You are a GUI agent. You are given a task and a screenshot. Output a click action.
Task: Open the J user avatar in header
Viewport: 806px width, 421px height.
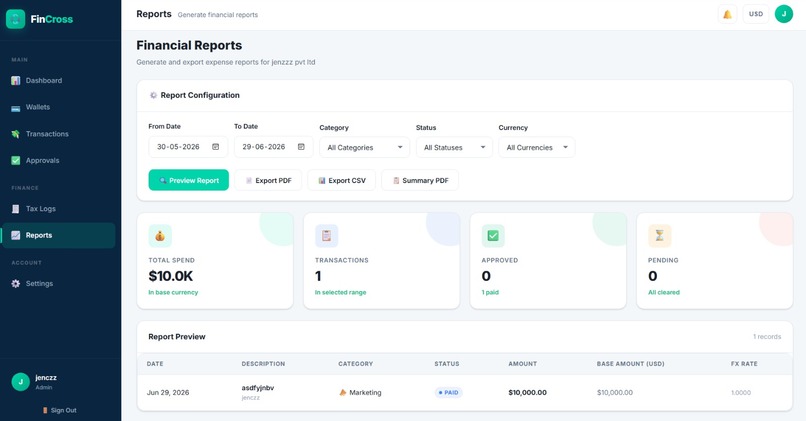784,14
